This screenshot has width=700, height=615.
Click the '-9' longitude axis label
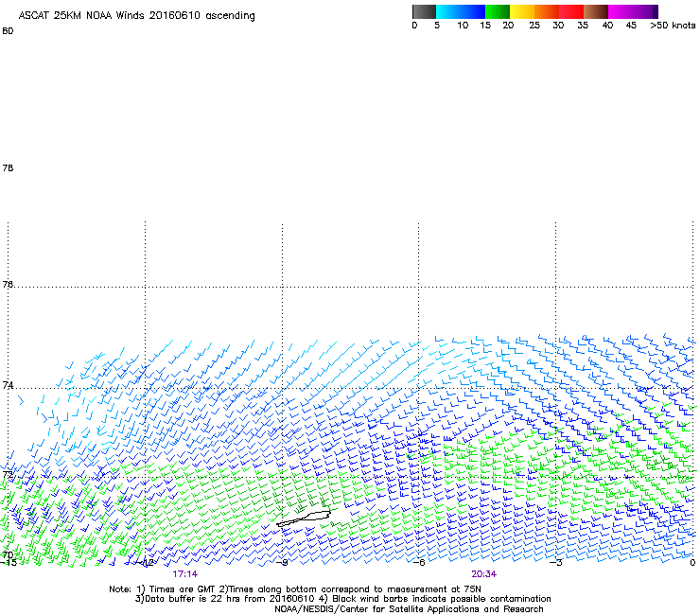tap(281, 563)
